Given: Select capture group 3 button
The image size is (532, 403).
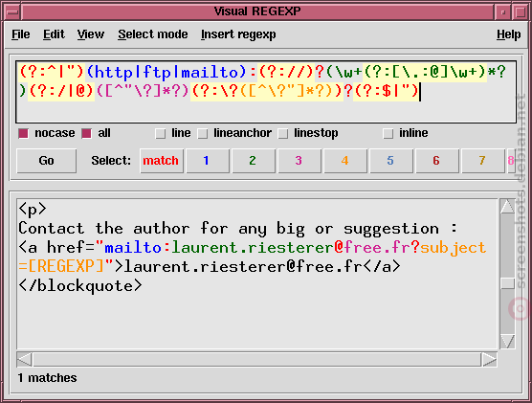Looking at the screenshot, I should point(299,161).
